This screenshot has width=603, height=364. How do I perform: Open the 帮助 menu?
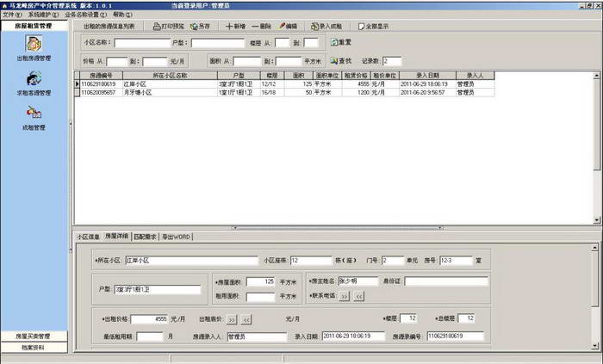[122, 15]
